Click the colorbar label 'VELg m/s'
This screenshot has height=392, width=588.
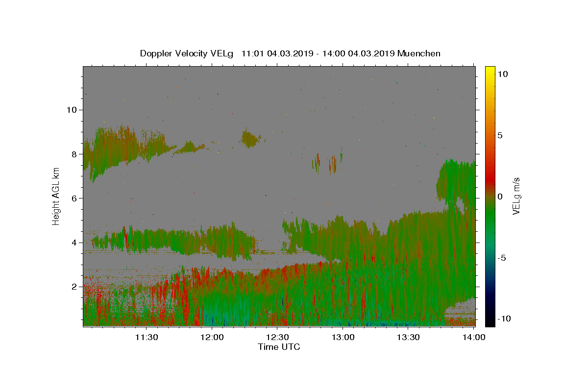(516, 196)
